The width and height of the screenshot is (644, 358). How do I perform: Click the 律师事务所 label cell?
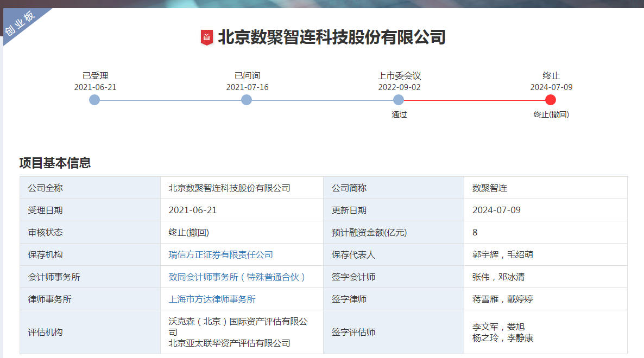click(90, 299)
